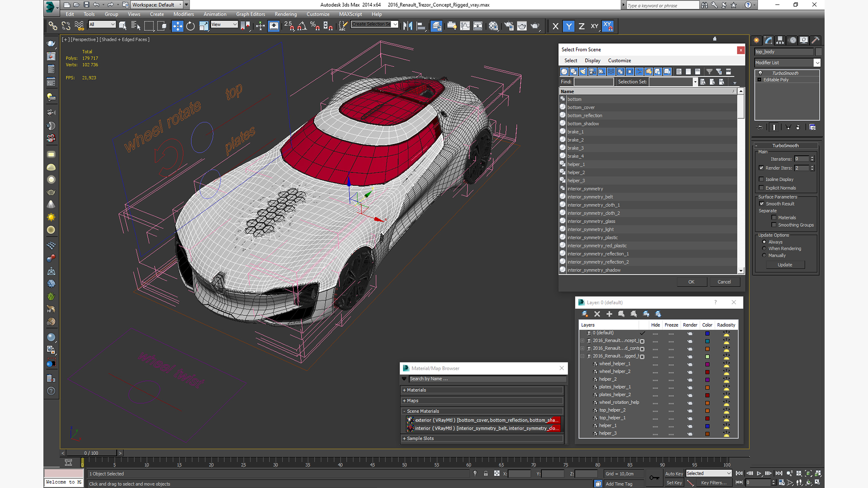Screen dimensions: 868x488
Task: Click Add Selected Objects plus icon in Layer dialog
Action: click(609, 314)
